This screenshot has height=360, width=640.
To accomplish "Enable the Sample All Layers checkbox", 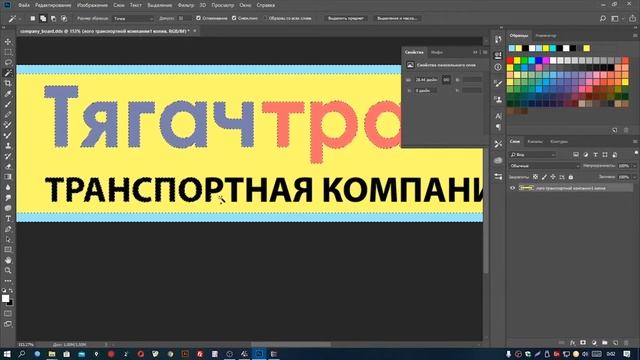I will [265, 18].
